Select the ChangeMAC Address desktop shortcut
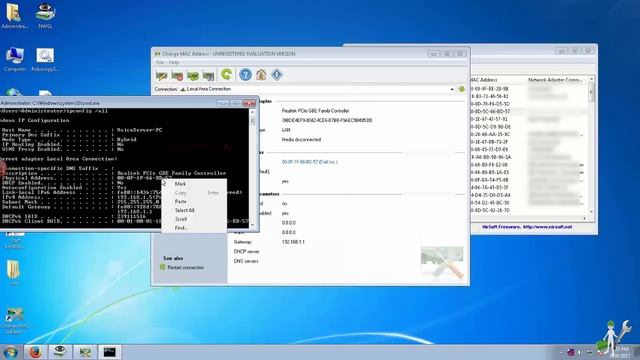 tap(15, 321)
